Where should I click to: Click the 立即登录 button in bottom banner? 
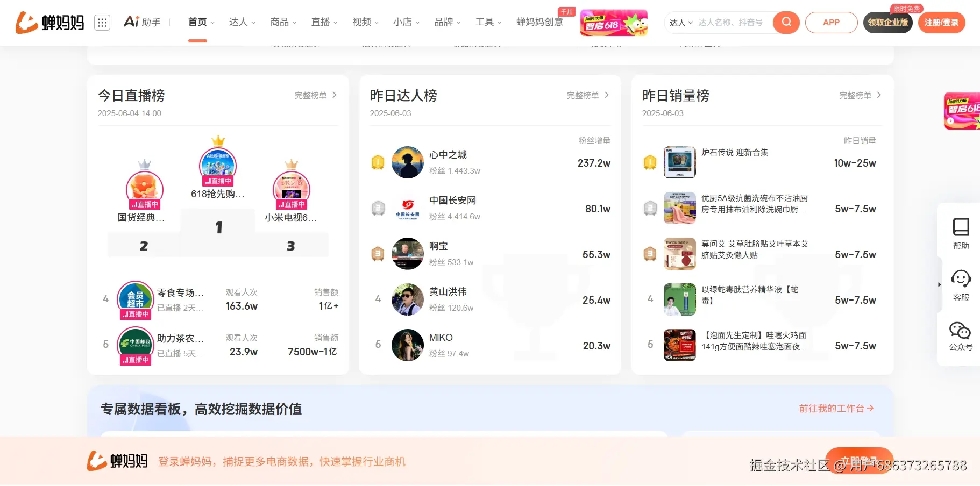click(859, 461)
